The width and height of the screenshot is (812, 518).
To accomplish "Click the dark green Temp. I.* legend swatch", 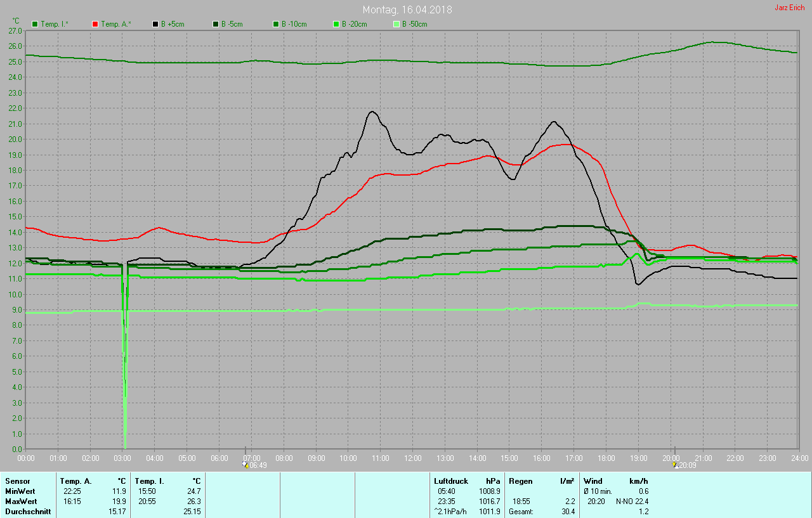I will click(x=35, y=24).
